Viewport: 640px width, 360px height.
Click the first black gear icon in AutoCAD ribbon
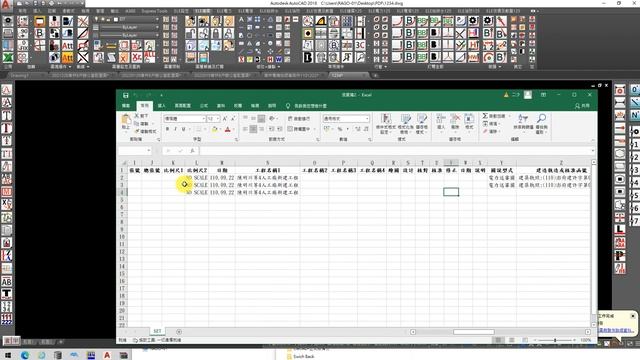pyautogui.click(x=473, y=21)
